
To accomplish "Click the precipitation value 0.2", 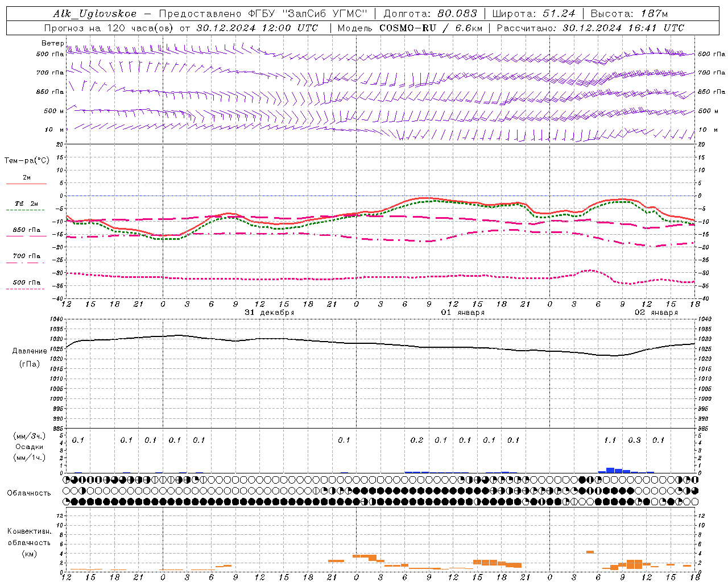I will tap(417, 440).
